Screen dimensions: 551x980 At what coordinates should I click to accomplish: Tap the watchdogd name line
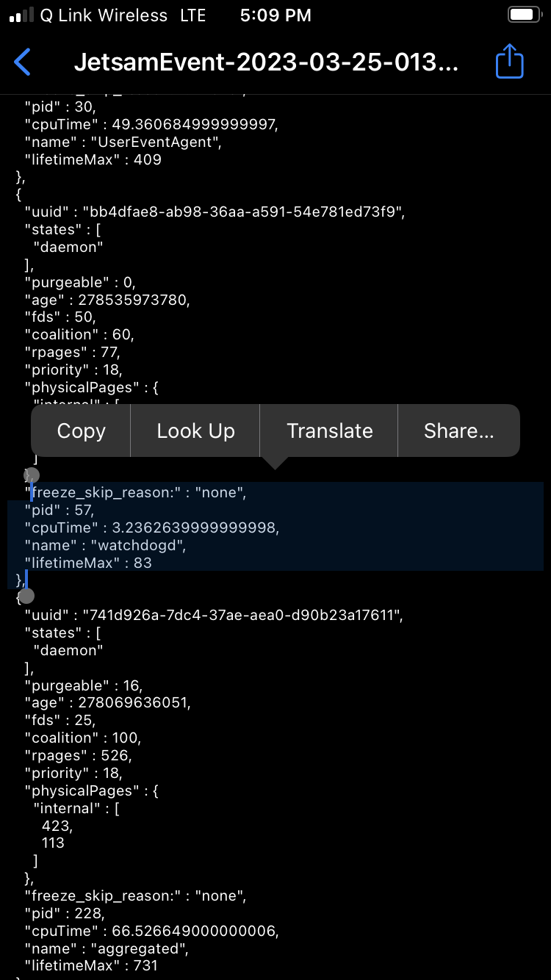107,545
